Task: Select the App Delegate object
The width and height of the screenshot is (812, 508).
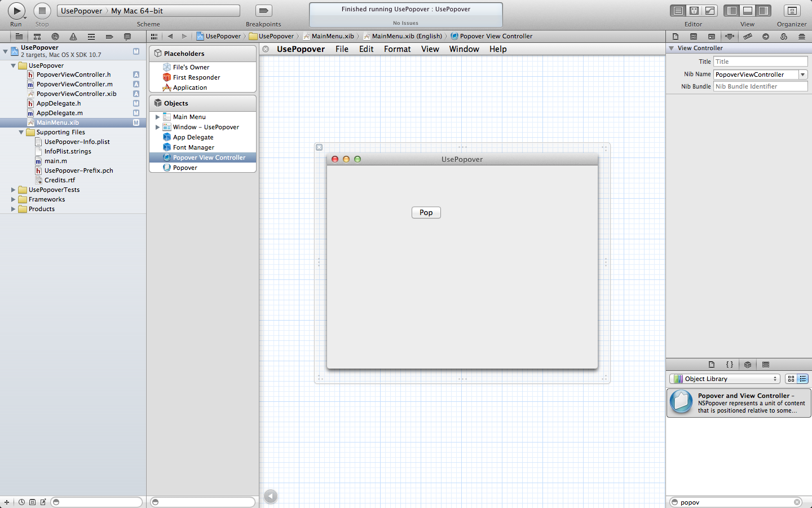Action: 193,137
